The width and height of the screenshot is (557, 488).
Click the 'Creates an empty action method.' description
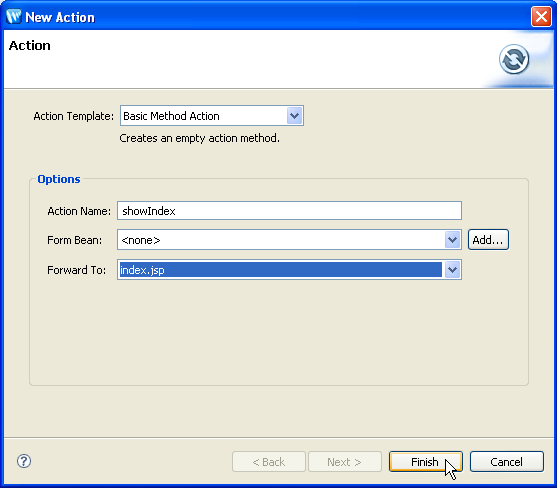point(199,138)
